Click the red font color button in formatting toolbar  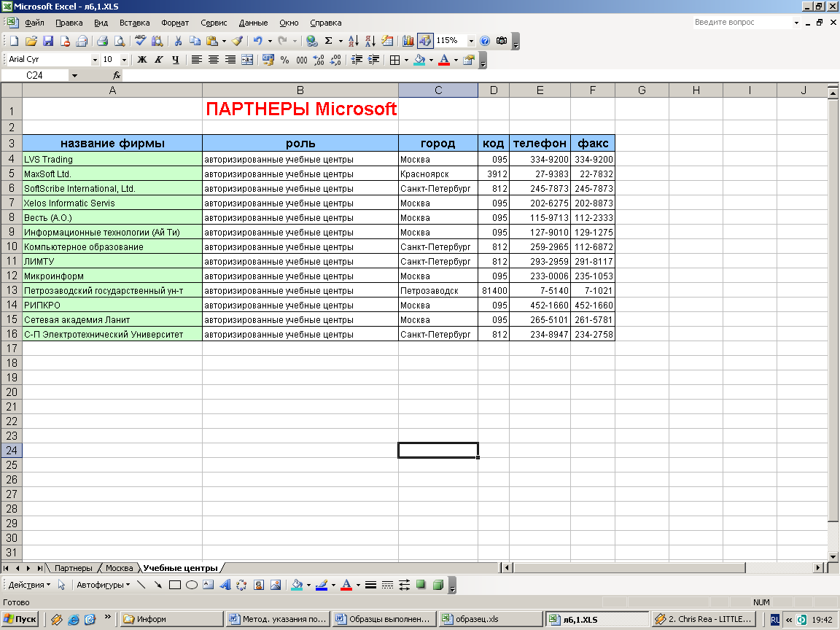(444, 60)
